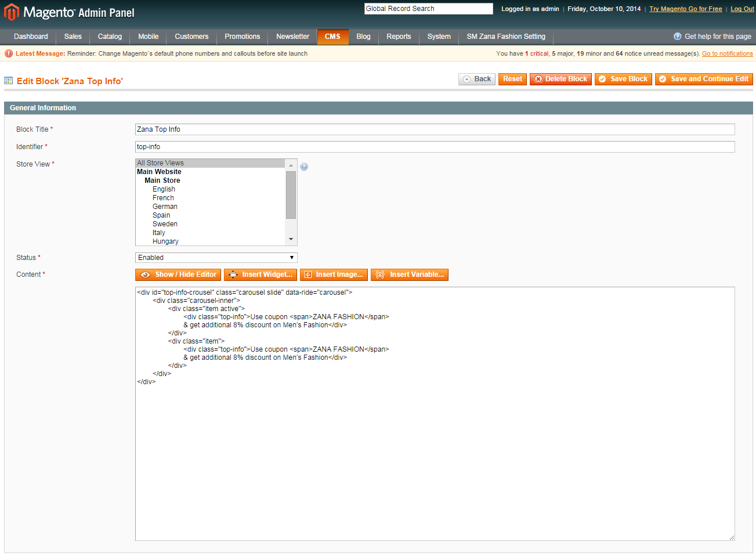Screen dimensions: 756x556
Task: Open SM Zana Fashion Setting menu
Action: (506, 37)
